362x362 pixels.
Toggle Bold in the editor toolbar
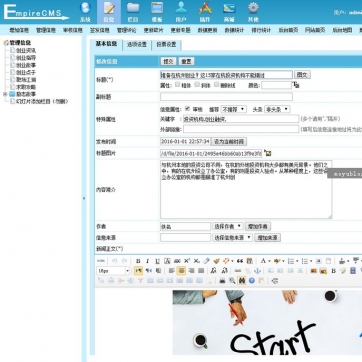coord(138,261)
